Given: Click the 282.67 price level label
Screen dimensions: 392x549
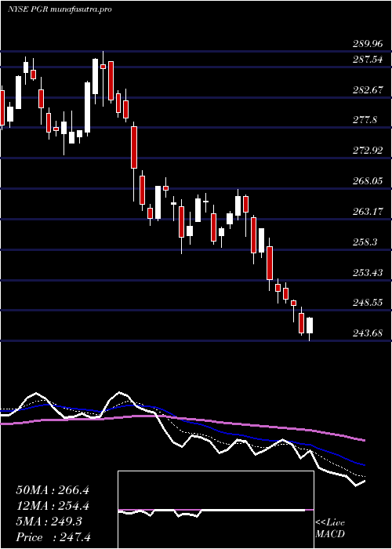Looking at the screenshot, I should pos(368,90).
